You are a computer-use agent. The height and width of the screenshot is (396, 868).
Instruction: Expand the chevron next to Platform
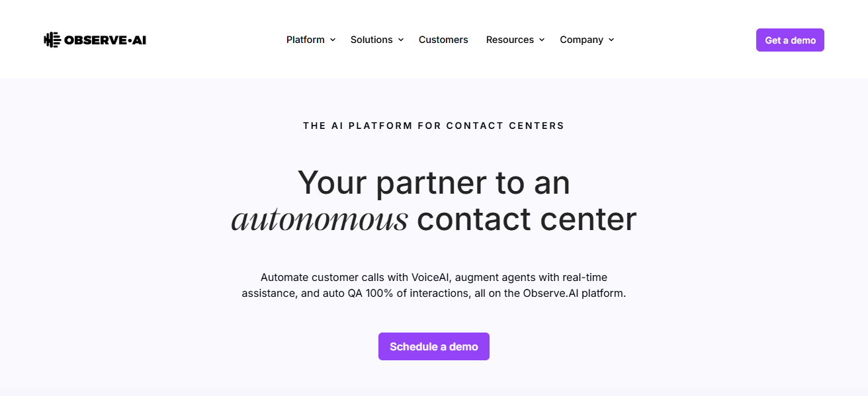333,40
